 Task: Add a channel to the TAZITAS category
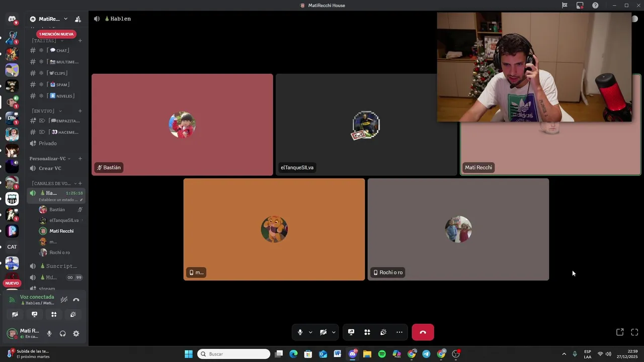(80, 41)
